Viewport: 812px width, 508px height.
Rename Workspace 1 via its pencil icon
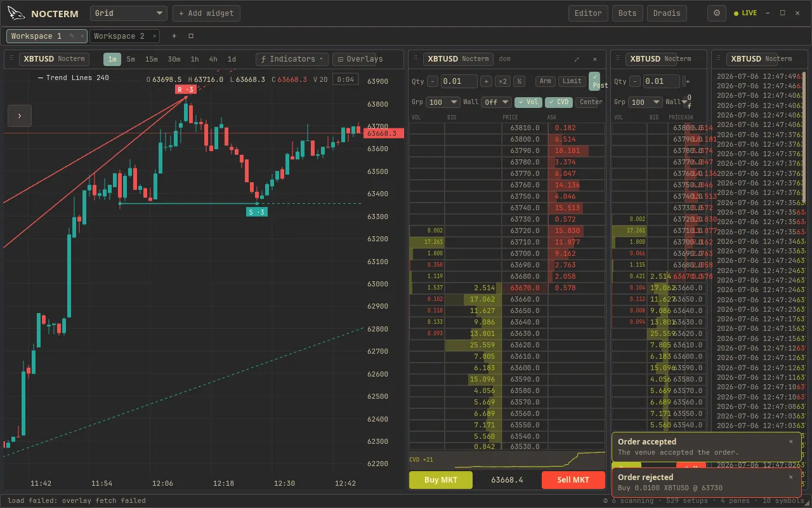pyautogui.click(x=72, y=36)
